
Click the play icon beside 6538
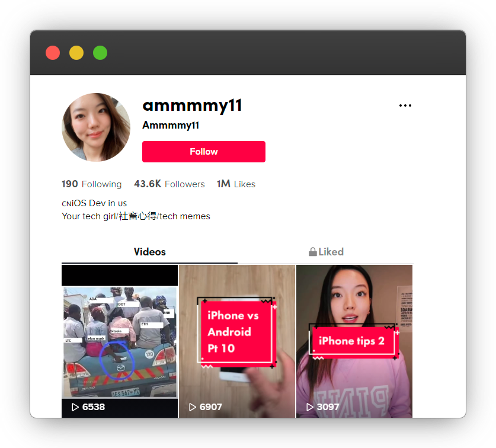75,407
